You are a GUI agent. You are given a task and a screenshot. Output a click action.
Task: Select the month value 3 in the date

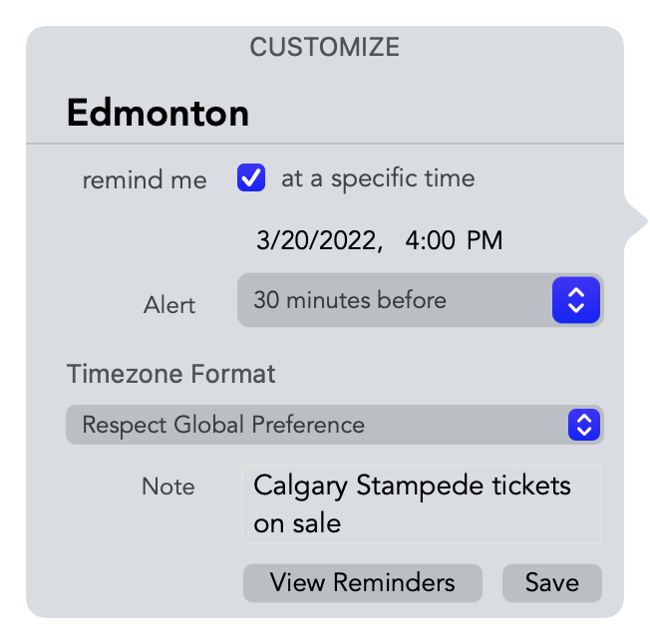pyautogui.click(x=263, y=240)
